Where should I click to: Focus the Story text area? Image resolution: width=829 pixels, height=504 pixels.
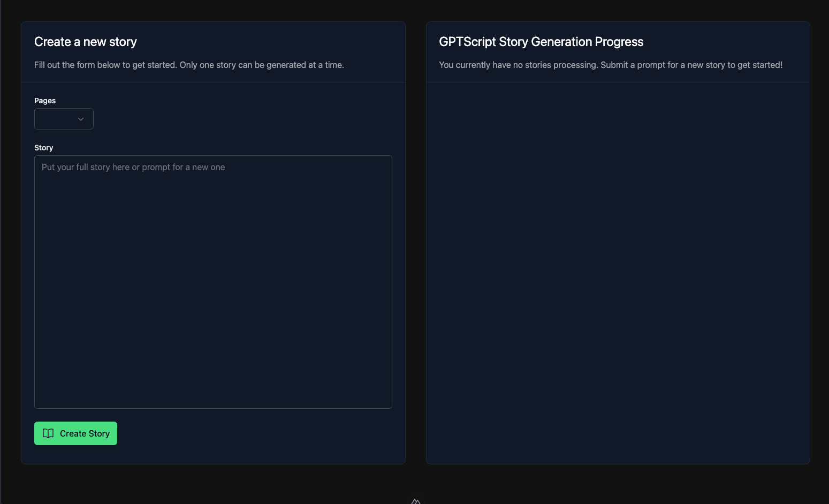tap(213, 282)
